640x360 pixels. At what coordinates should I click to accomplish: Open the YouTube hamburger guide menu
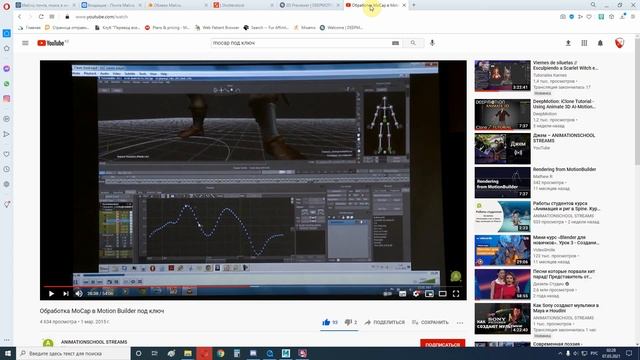pos(25,43)
